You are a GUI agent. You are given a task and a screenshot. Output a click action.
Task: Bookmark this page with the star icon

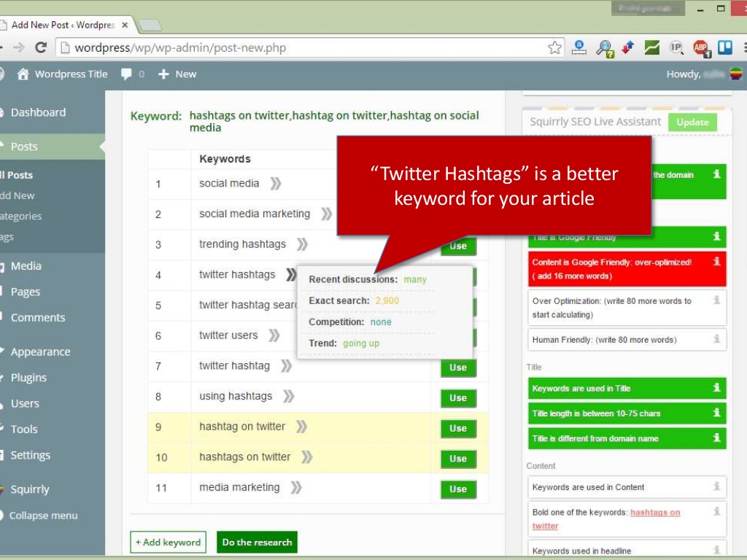coord(554,47)
